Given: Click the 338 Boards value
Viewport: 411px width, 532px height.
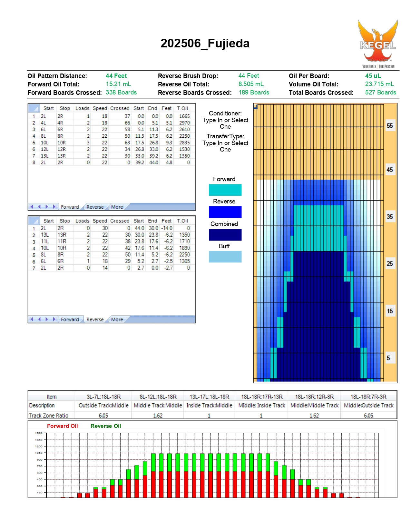Looking at the screenshot, I should (121, 93).
